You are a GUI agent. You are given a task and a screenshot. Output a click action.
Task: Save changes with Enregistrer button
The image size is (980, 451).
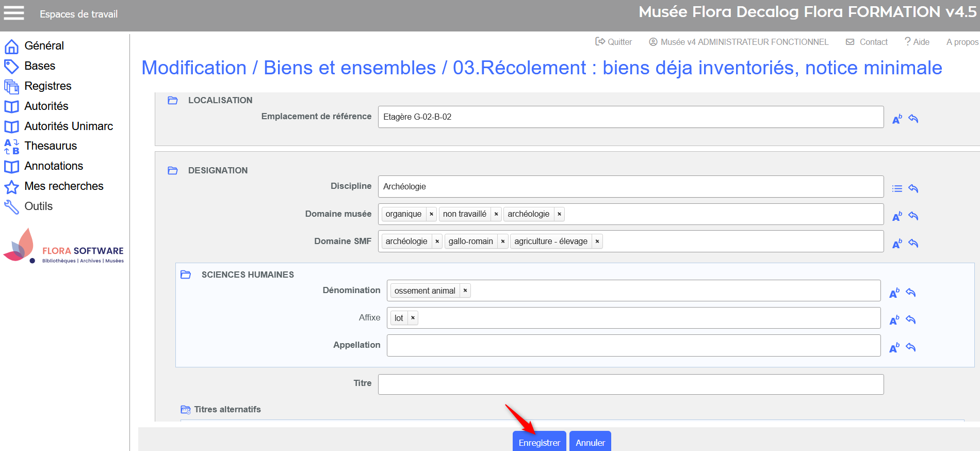[x=539, y=442]
